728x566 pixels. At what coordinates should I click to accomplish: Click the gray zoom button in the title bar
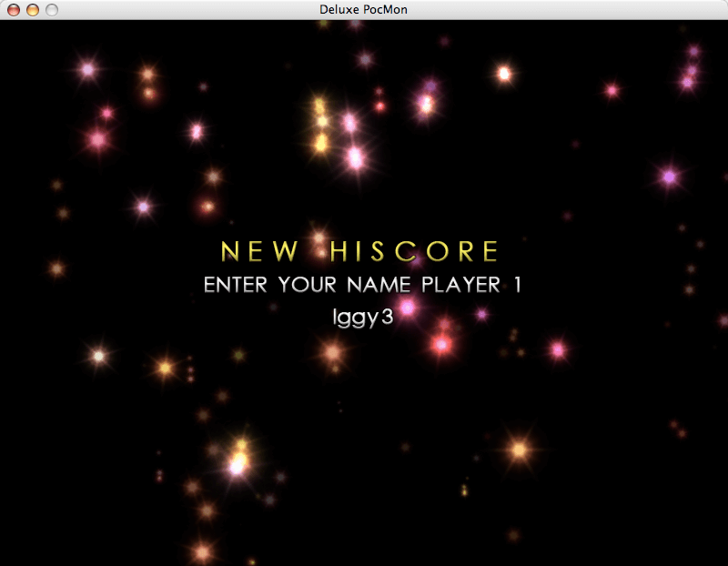(52, 10)
